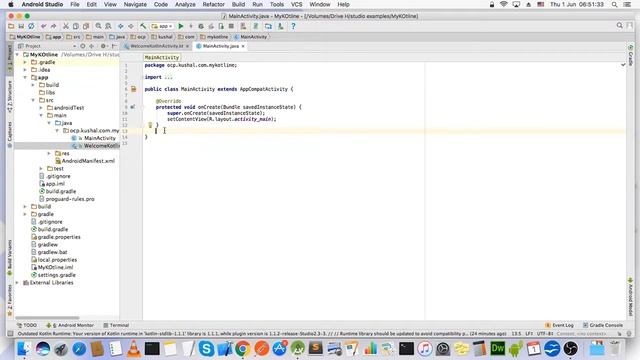Switch to the WelcomeKotlinActivity.kt tab
640x360 pixels.
pos(156,46)
